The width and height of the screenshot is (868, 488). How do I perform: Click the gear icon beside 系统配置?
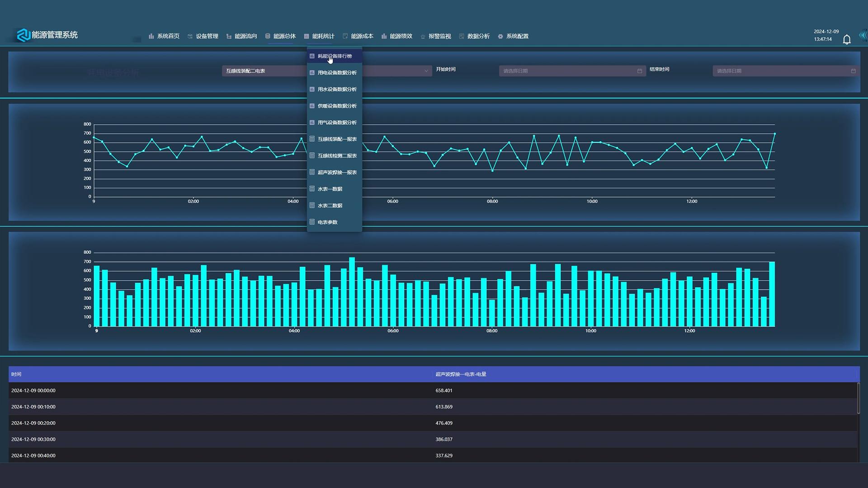(x=500, y=36)
